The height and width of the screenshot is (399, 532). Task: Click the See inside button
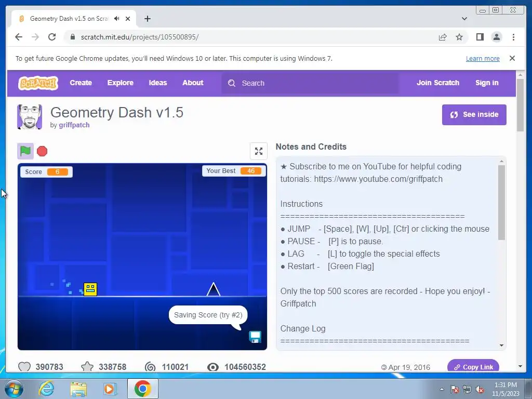click(474, 115)
